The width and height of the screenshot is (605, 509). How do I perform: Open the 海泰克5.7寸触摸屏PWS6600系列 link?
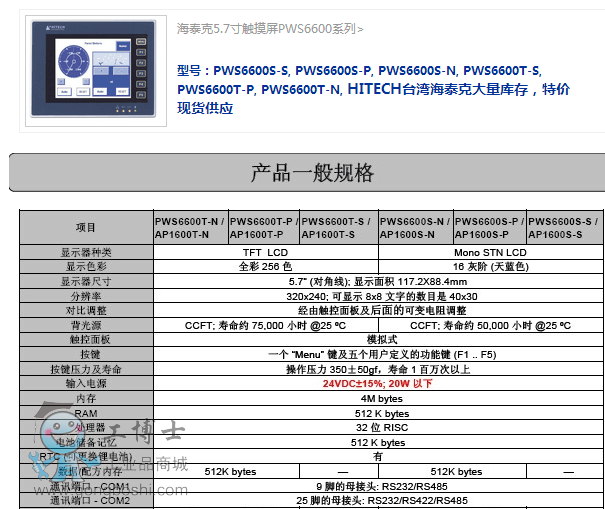270,29
